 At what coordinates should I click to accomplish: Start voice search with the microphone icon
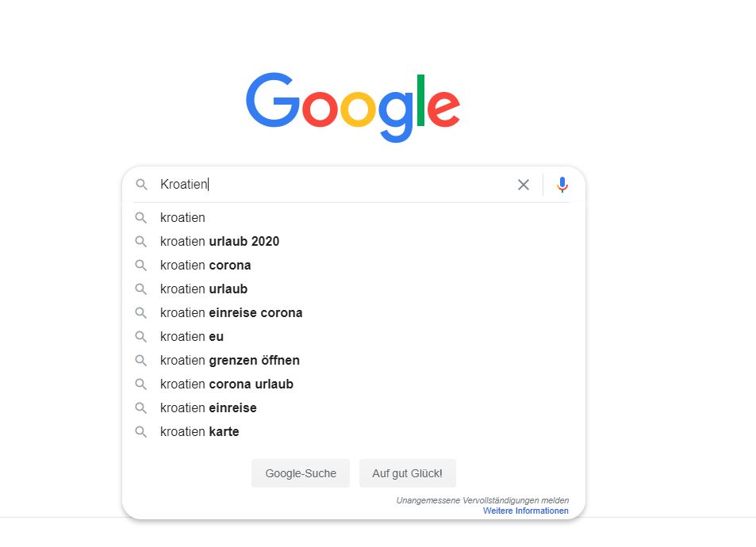562,185
